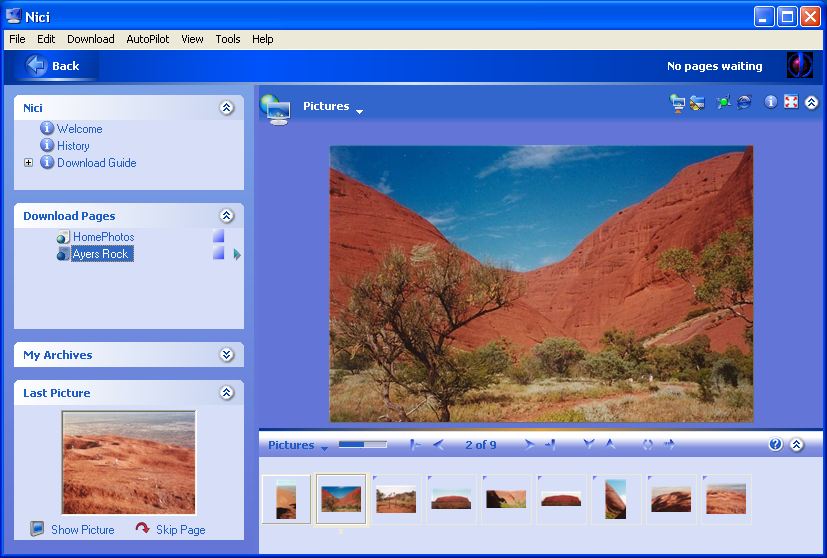Select Download Guide in the tree

coord(97,162)
